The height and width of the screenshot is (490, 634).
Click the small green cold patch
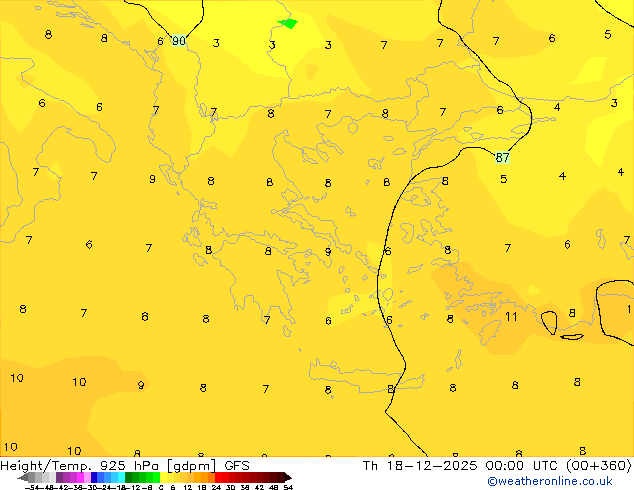tap(288, 23)
